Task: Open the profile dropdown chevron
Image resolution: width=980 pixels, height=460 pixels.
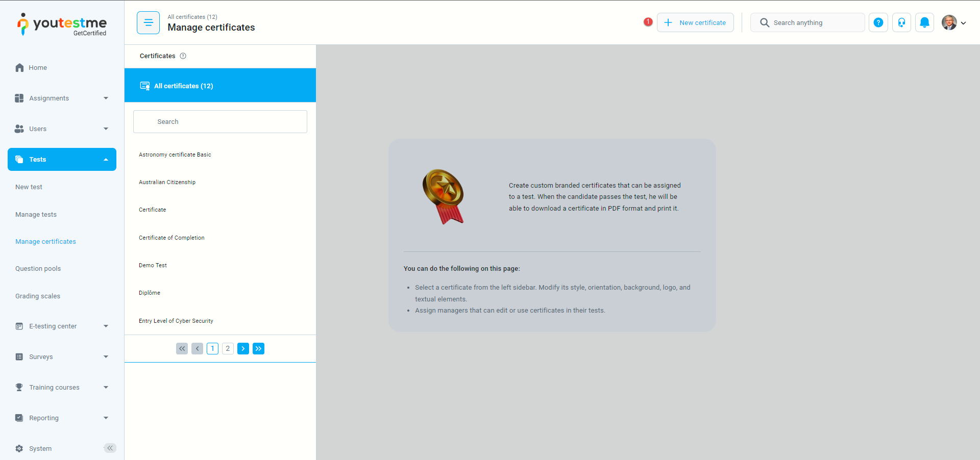Action: pos(964,23)
